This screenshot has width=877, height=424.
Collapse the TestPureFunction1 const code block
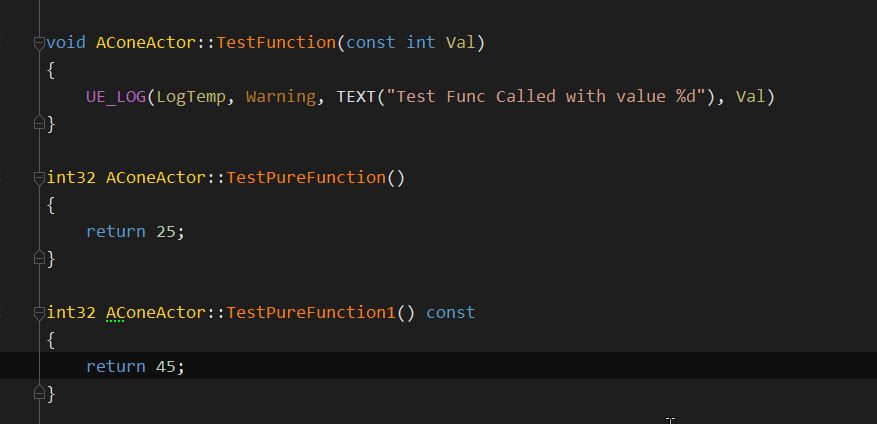point(39,313)
